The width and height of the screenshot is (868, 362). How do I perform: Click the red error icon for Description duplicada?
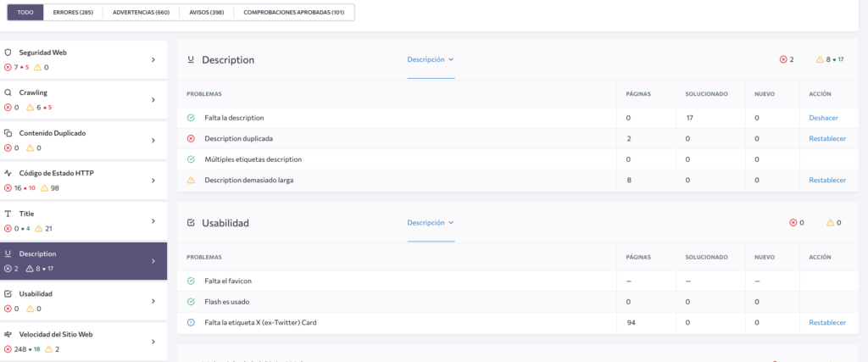191,138
